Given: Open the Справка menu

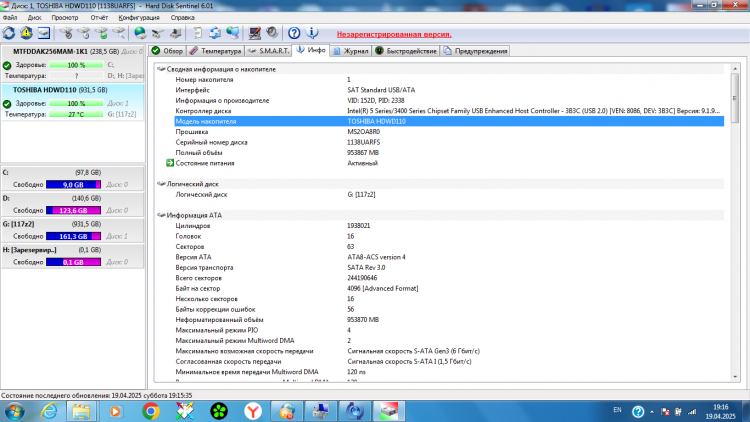Looking at the screenshot, I should click(x=183, y=18).
